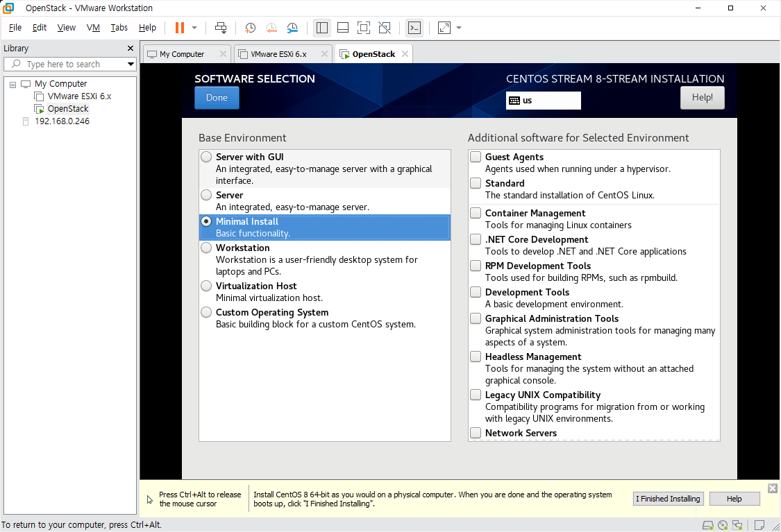Select Minimal Install radio button
Image resolution: width=781 pixels, height=532 pixels.
[x=206, y=221]
